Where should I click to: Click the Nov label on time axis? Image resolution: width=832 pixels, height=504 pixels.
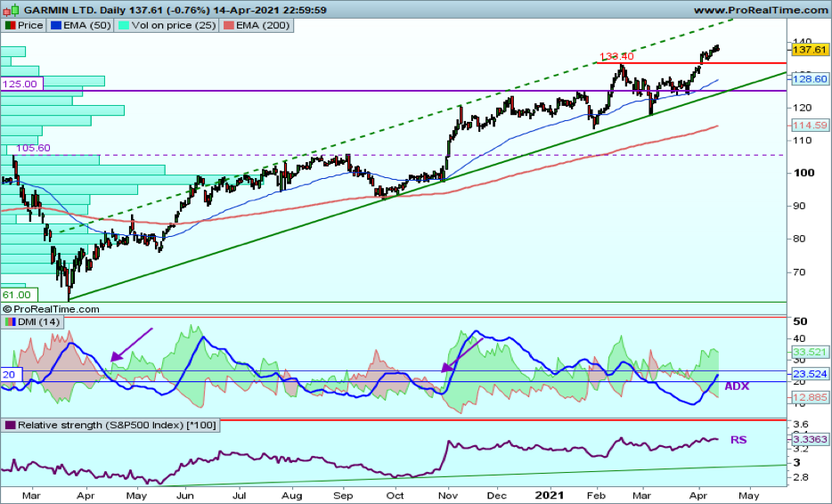[448, 495]
